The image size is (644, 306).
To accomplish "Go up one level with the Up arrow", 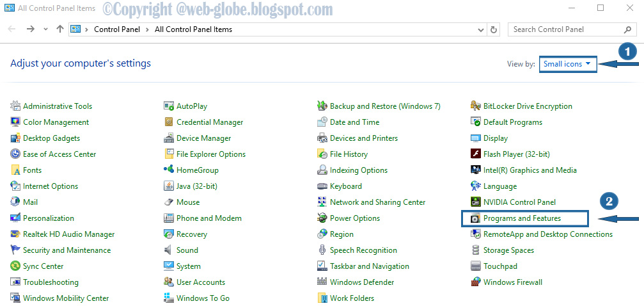I will click(x=60, y=29).
